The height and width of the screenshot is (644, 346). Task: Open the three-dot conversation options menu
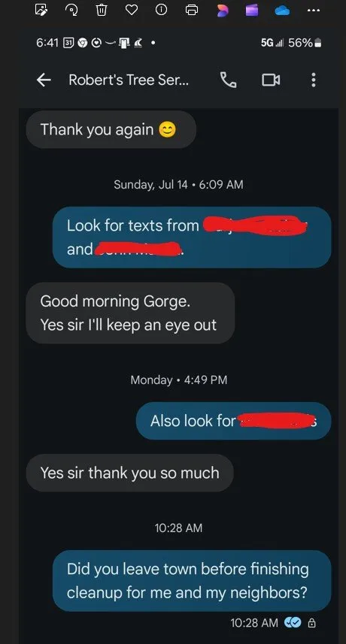pos(313,80)
